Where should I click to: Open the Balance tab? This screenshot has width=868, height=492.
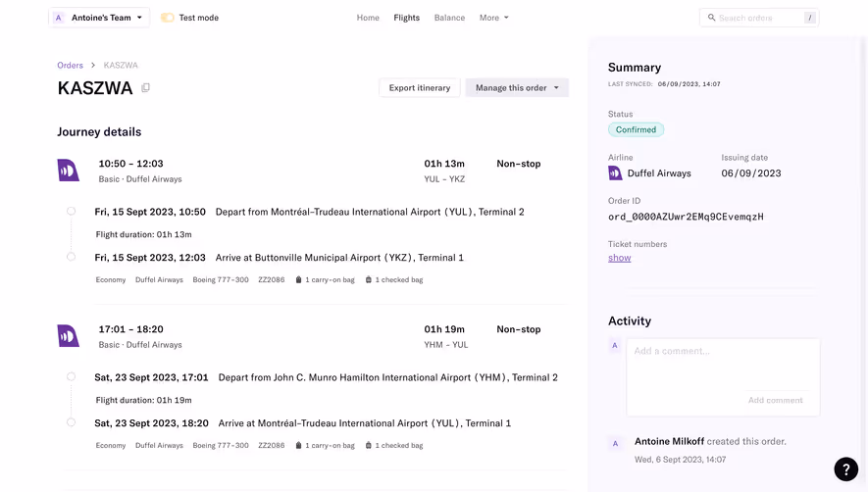[x=449, y=18]
